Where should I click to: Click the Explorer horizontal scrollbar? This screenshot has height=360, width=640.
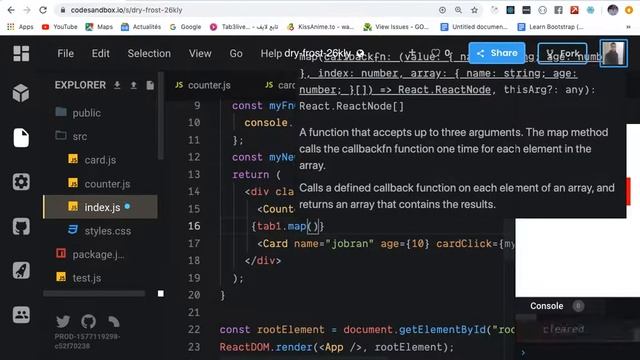click(x=94, y=293)
